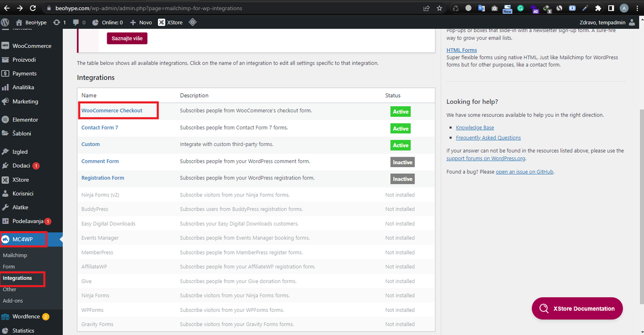This screenshot has width=644, height=335.
Task: Open the address bar padlock site info
Action: click(x=49, y=8)
